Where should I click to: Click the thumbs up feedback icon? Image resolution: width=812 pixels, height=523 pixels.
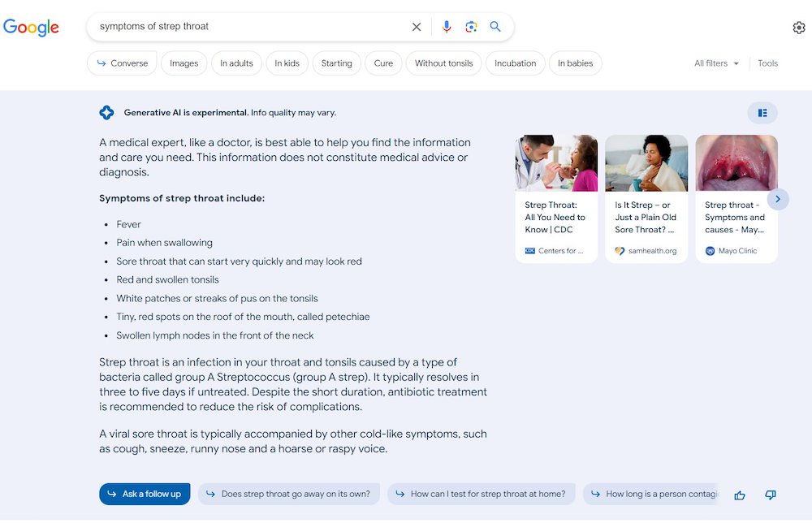pos(740,495)
